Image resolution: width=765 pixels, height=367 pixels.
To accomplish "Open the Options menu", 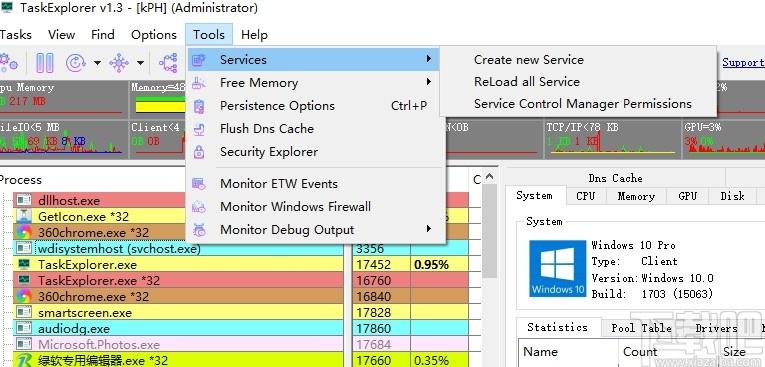I will (154, 35).
